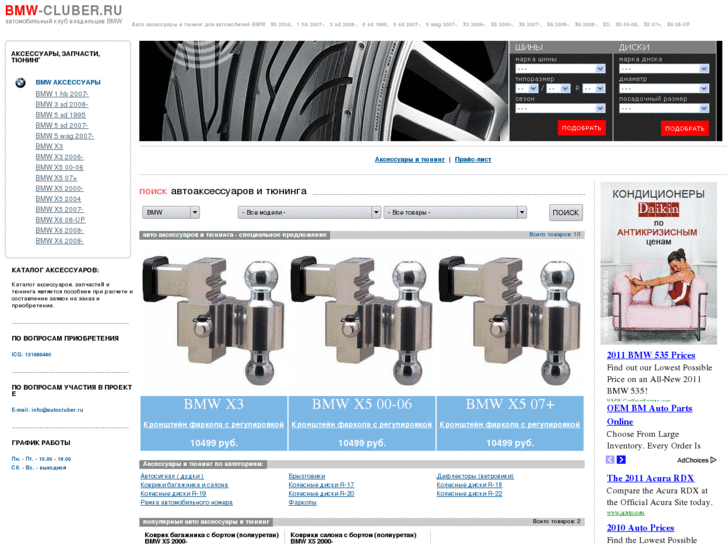Click the ПОИСК search button
Image resolution: width=727 pixels, height=545 pixels.
pos(566,212)
